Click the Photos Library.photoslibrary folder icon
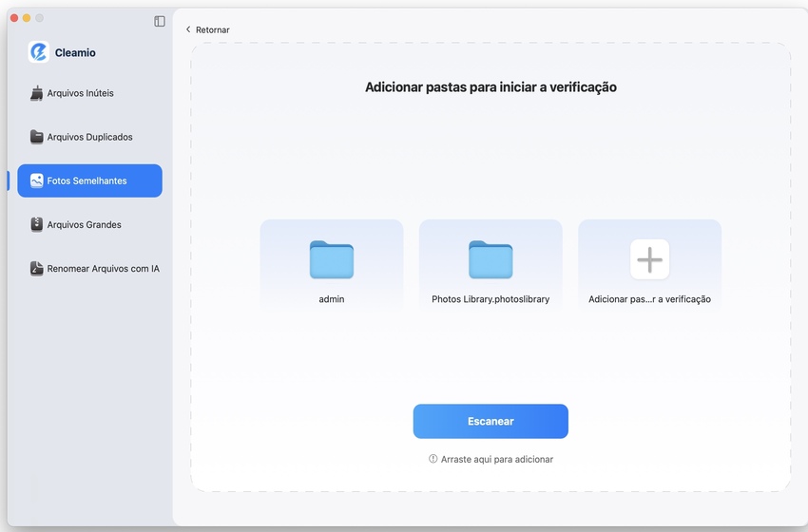Screen dimensions: 808x532 click(491, 259)
